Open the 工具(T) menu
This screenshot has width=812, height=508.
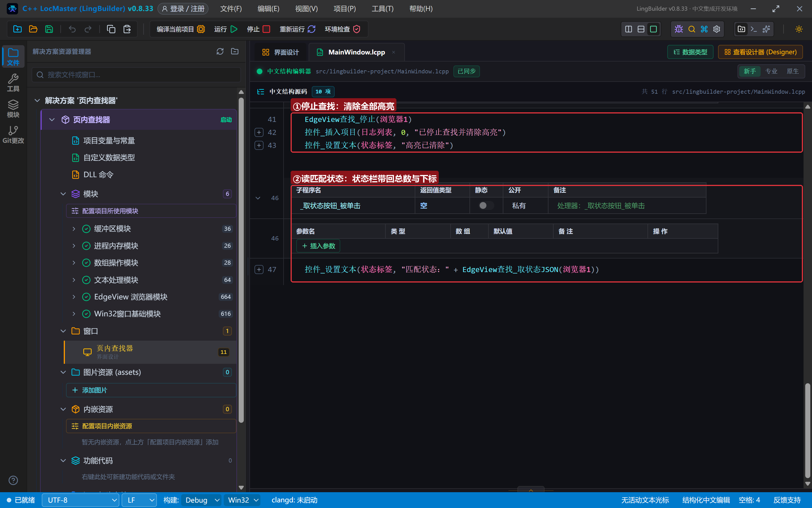(383, 9)
